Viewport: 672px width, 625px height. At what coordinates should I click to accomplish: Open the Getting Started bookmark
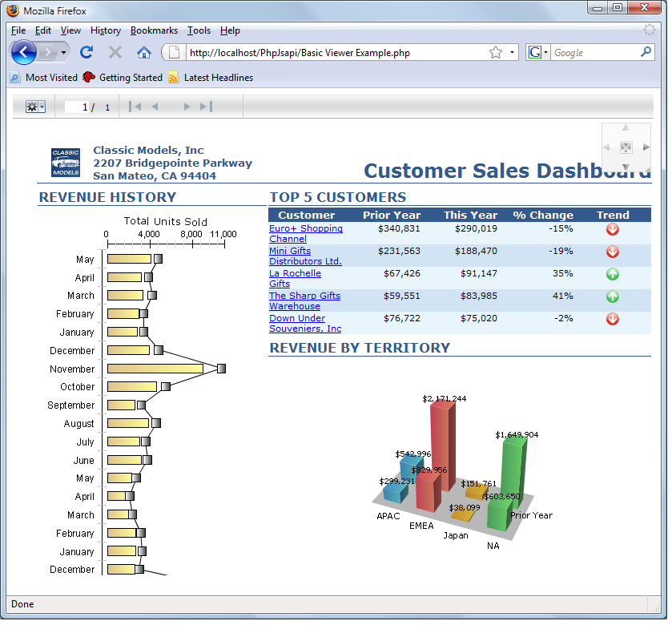click(123, 78)
